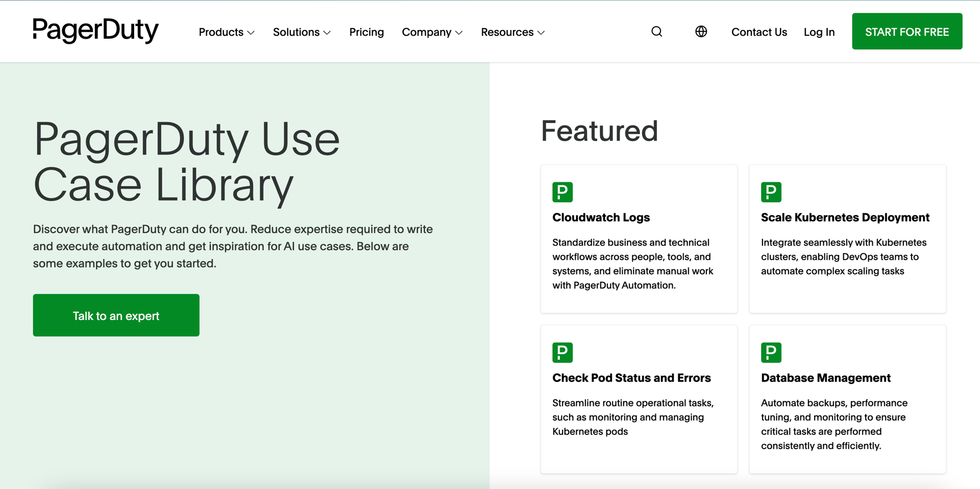The width and height of the screenshot is (980, 489).
Task: Click the Log In link
Action: (819, 32)
